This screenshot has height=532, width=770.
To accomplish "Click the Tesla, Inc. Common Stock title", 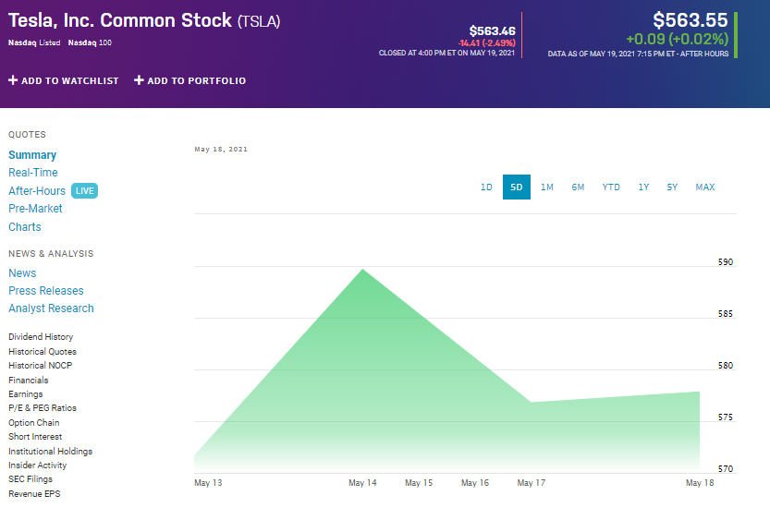I will pyautogui.click(x=144, y=20).
